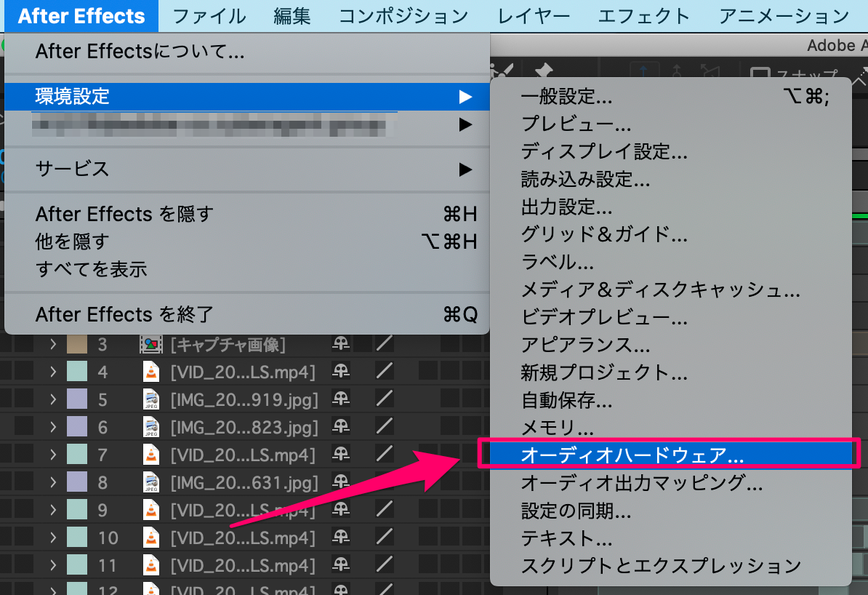Click the VLC file icon of layer 7
The height and width of the screenshot is (595, 868).
(x=150, y=455)
